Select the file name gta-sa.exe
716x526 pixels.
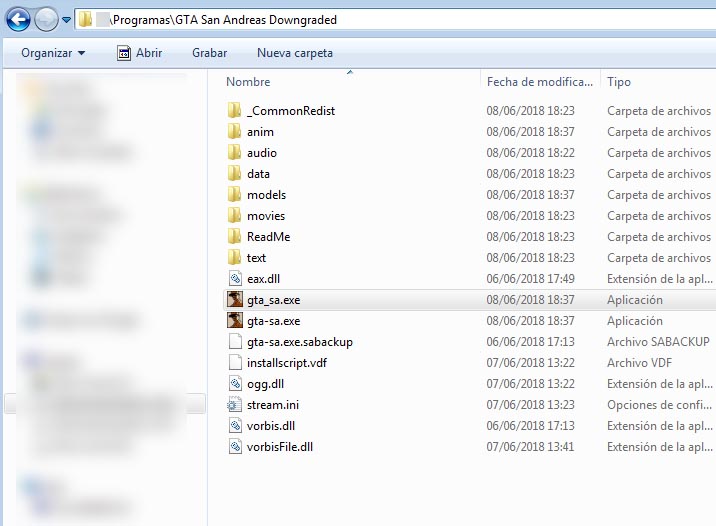(274, 321)
